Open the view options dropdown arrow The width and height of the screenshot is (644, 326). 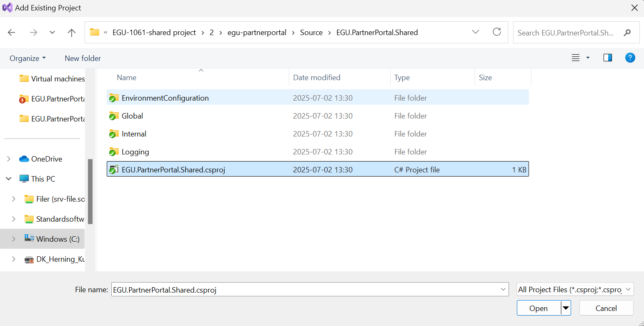coord(588,58)
